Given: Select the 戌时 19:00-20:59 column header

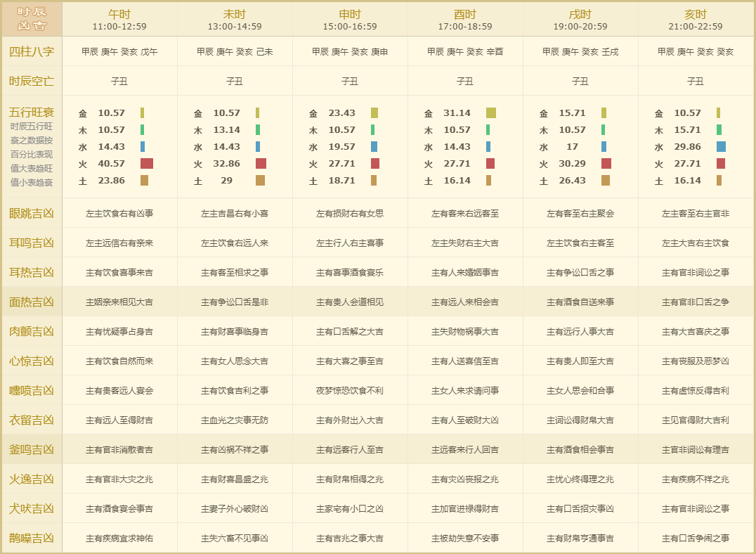Looking at the screenshot, I should point(580,20).
